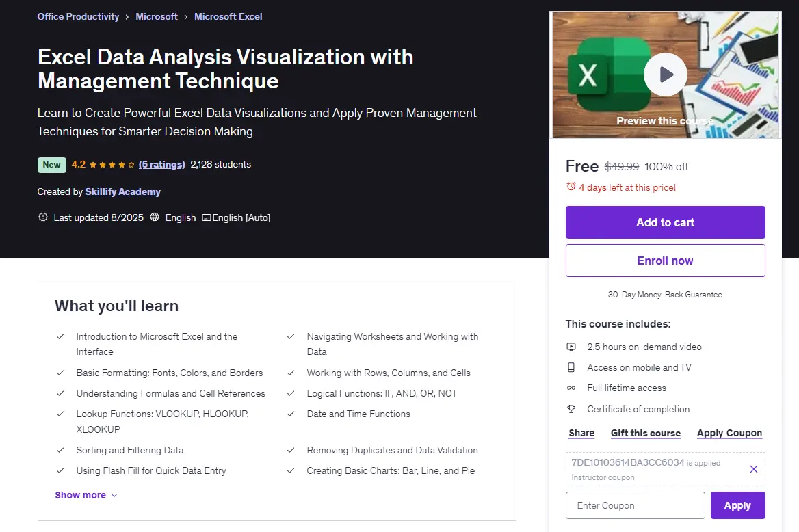Click the Free price label
This screenshot has width=799, height=532.
582,166
